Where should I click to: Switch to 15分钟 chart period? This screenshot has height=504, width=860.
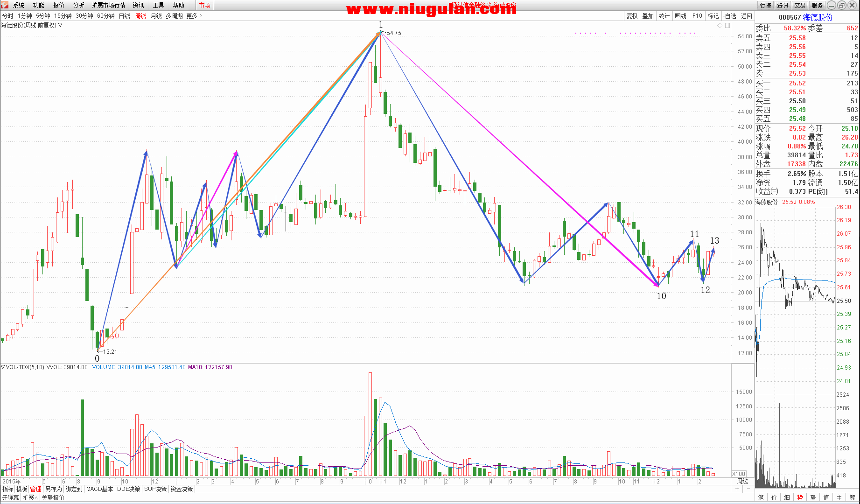pos(63,16)
